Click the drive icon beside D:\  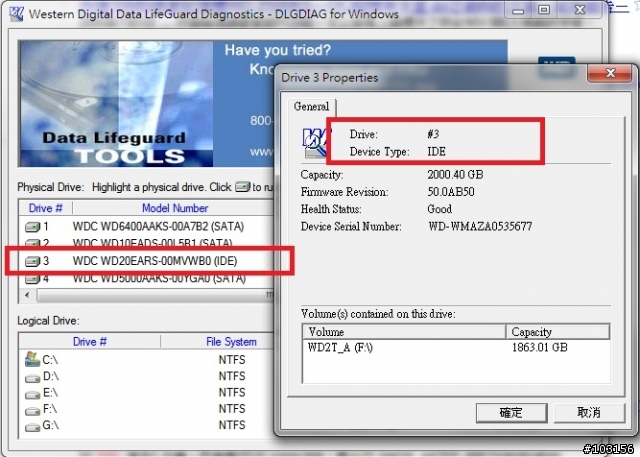point(33,378)
